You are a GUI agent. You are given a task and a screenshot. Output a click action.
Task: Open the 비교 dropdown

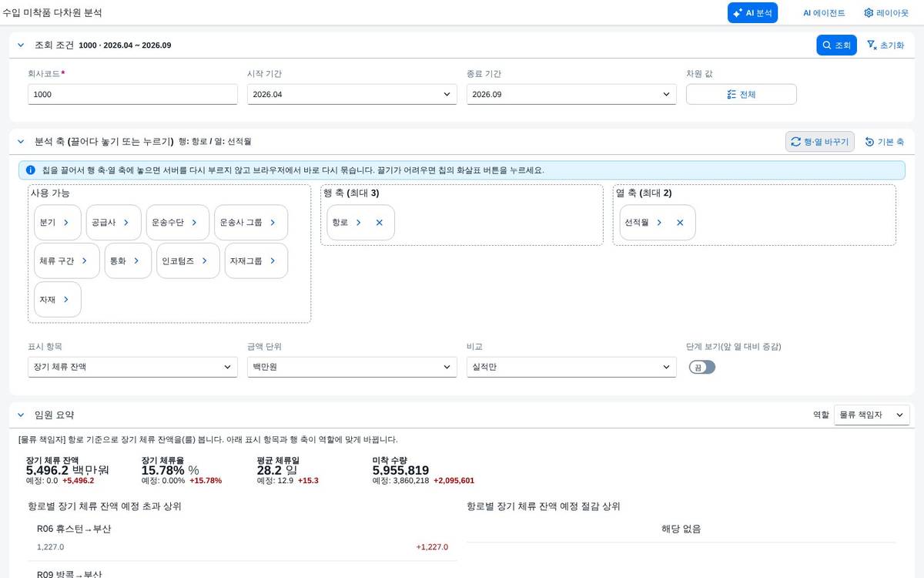tap(571, 367)
